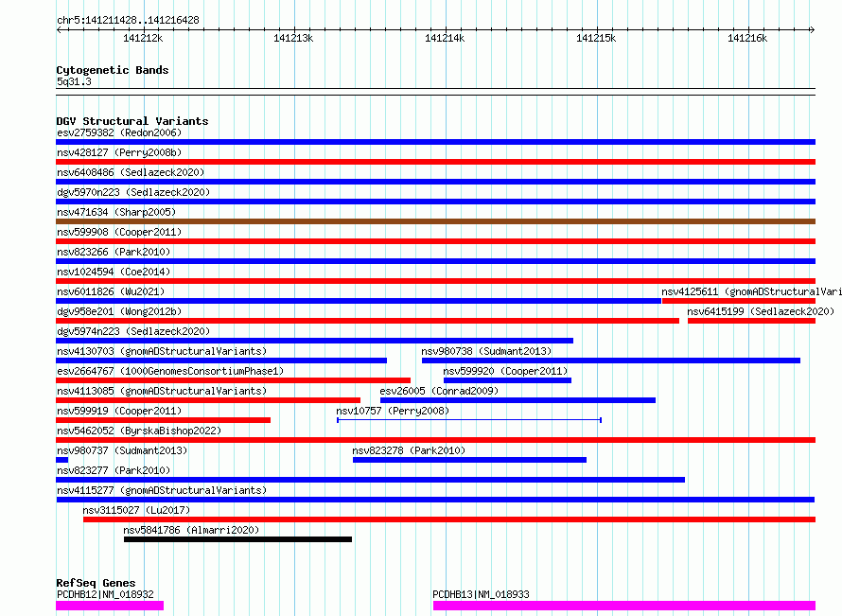Click the nsv10757 (Perry2008) text label
The width and height of the screenshot is (842, 616).
click(x=393, y=411)
